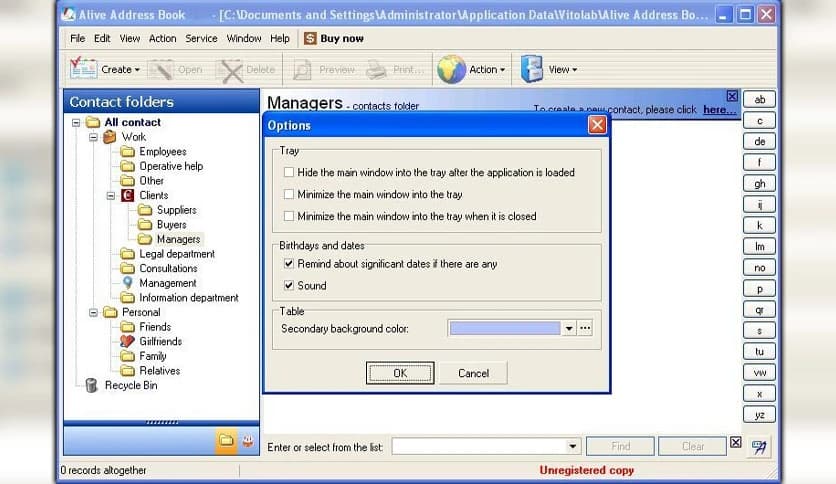Click the small red icon beside the folders icon
This screenshot has height=484, width=836.
[248, 441]
